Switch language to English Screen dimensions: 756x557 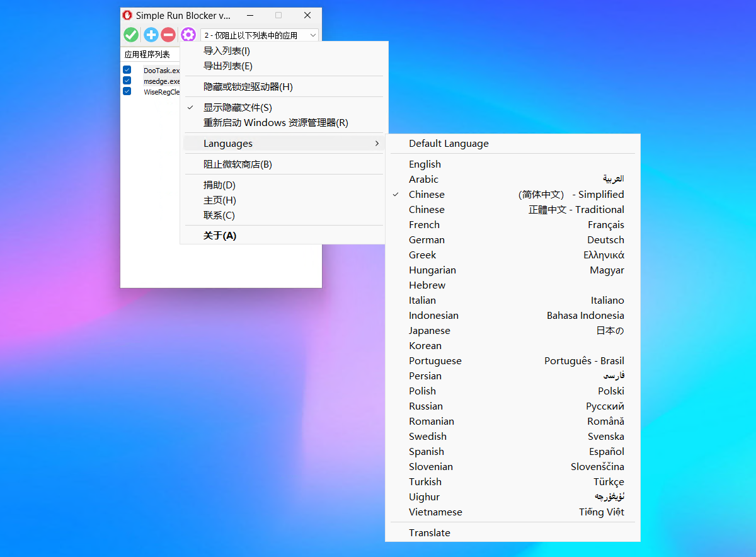(513, 164)
